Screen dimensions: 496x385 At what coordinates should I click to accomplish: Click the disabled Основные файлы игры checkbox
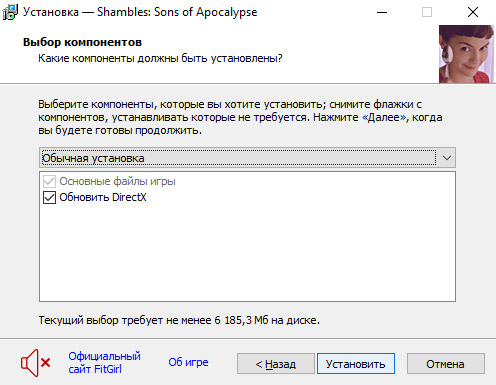(49, 181)
